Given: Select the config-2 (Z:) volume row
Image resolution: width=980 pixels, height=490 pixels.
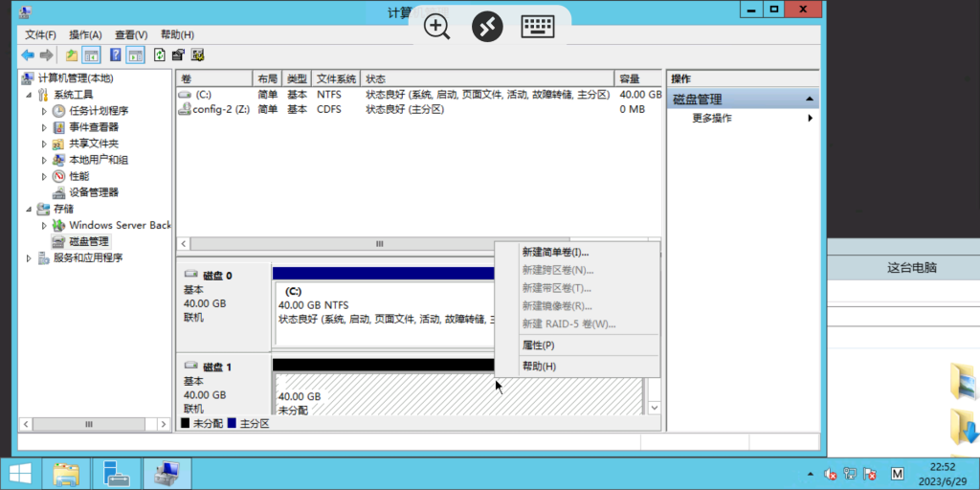Looking at the screenshot, I should tap(419, 109).
